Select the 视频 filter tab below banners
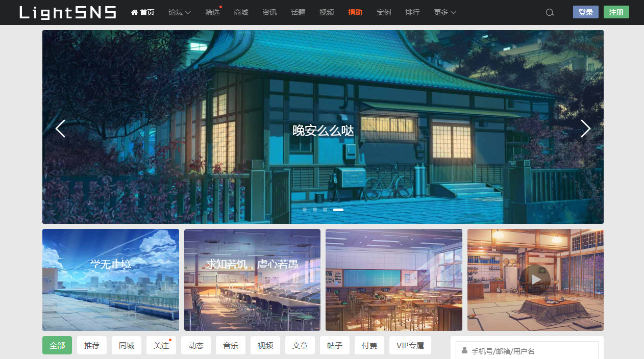Screen dimensions: 644x359 pos(265,345)
